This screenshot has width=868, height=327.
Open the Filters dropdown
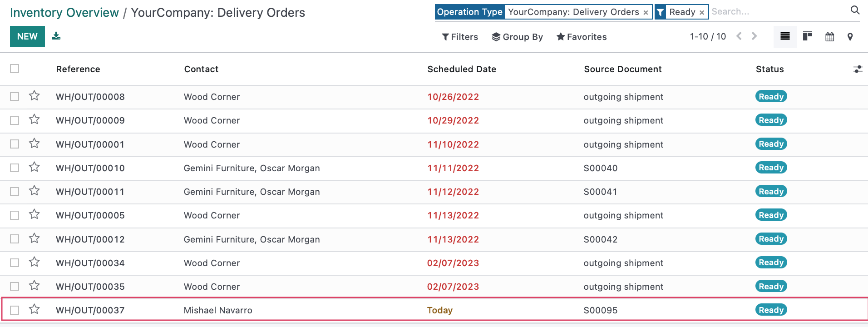click(x=460, y=37)
